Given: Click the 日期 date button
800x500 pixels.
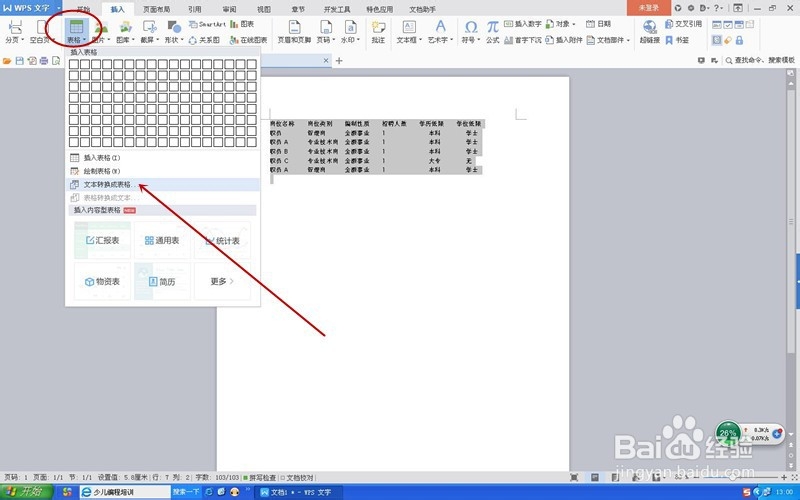Looking at the screenshot, I should click(x=598, y=24).
